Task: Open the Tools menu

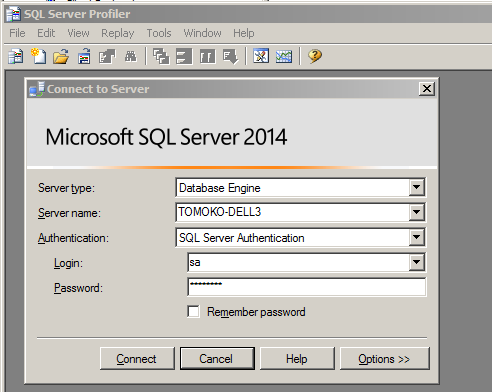Action: click(x=159, y=33)
